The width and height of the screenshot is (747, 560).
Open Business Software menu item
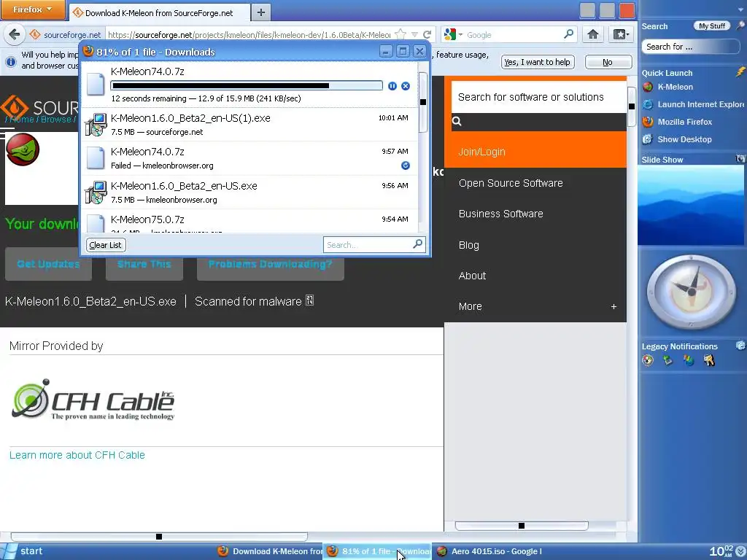coord(500,214)
